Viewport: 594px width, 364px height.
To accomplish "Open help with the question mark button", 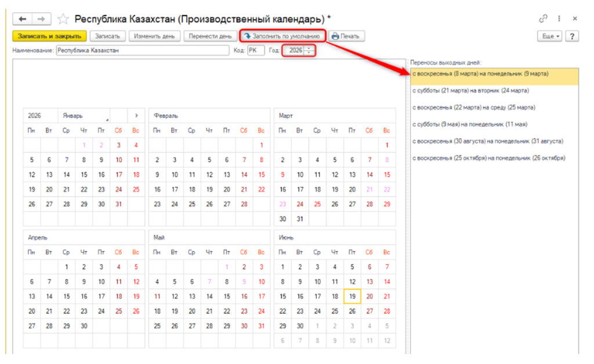I will pyautogui.click(x=572, y=36).
